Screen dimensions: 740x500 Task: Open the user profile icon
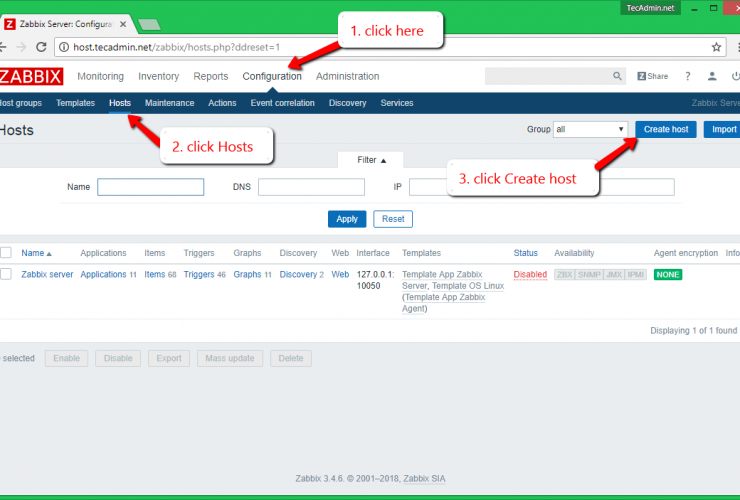(711, 76)
